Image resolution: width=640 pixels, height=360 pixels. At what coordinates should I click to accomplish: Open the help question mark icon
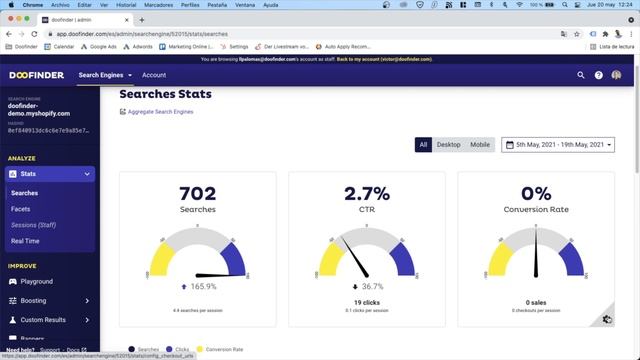pos(598,75)
